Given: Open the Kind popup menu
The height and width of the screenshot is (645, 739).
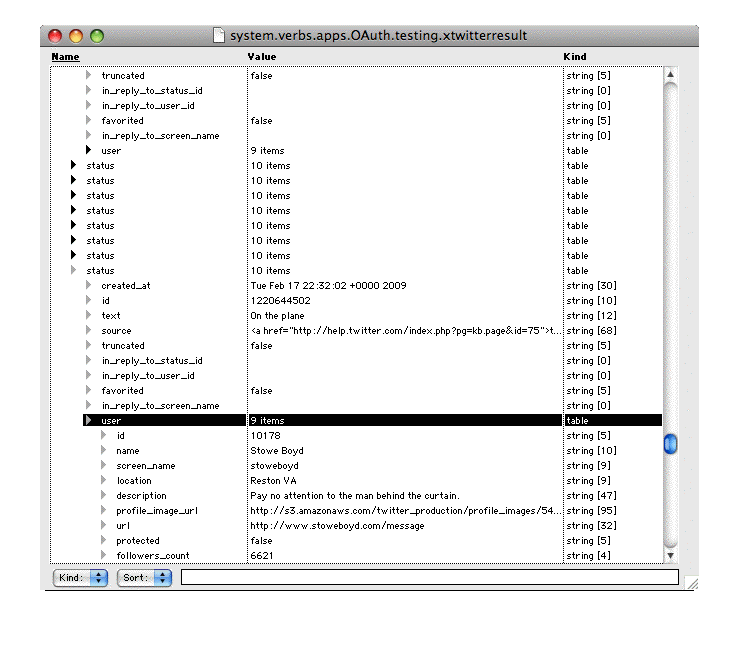Looking at the screenshot, I should (80, 578).
